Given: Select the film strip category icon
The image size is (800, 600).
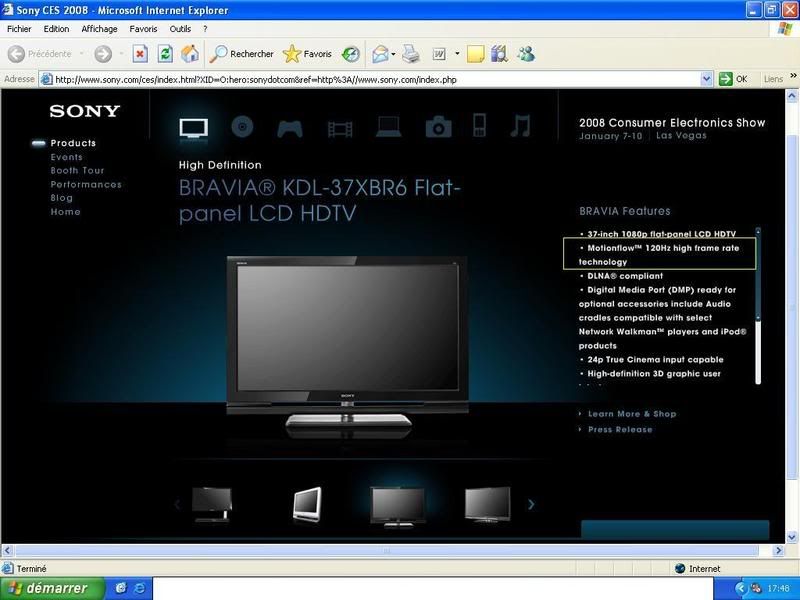Looking at the screenshot, I should 340,129.
